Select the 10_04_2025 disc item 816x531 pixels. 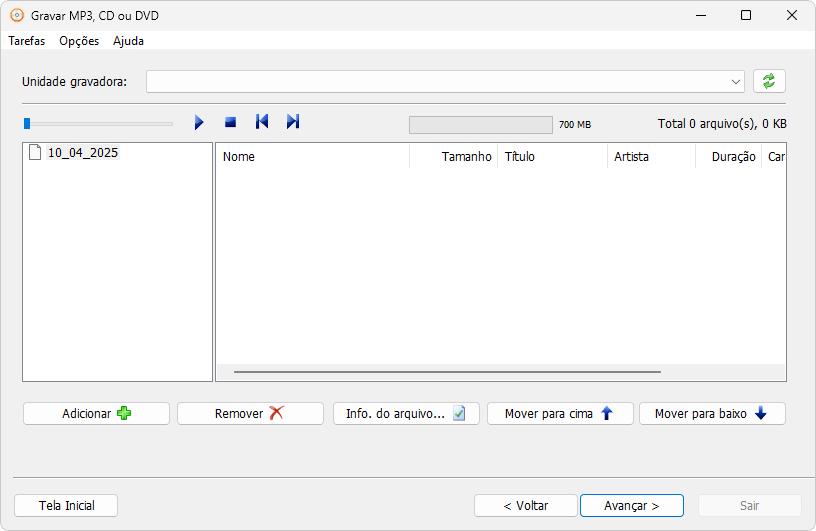click(x=82, y=153)
